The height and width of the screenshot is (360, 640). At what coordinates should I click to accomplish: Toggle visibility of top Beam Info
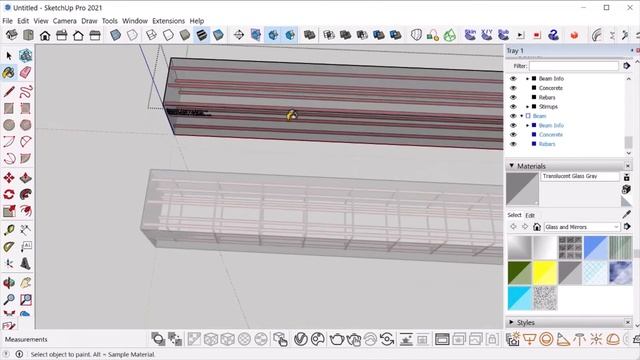(513, 78)
